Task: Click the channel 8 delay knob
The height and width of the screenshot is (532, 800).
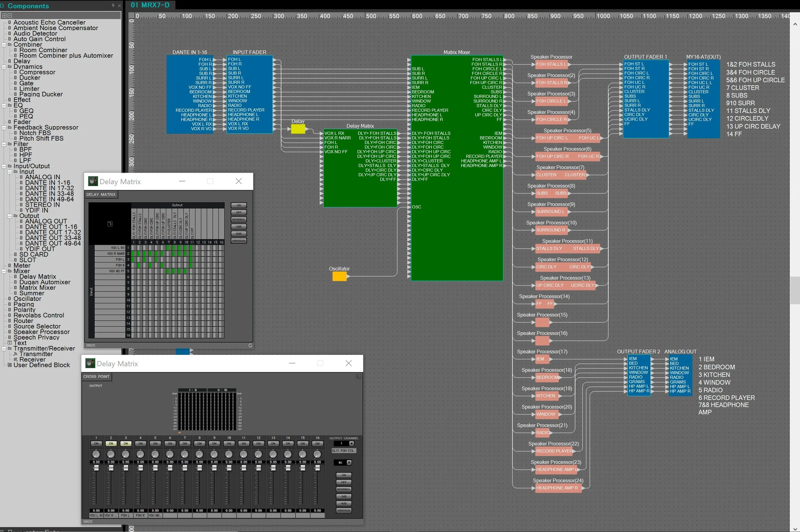Action: (x=199, y=454)
